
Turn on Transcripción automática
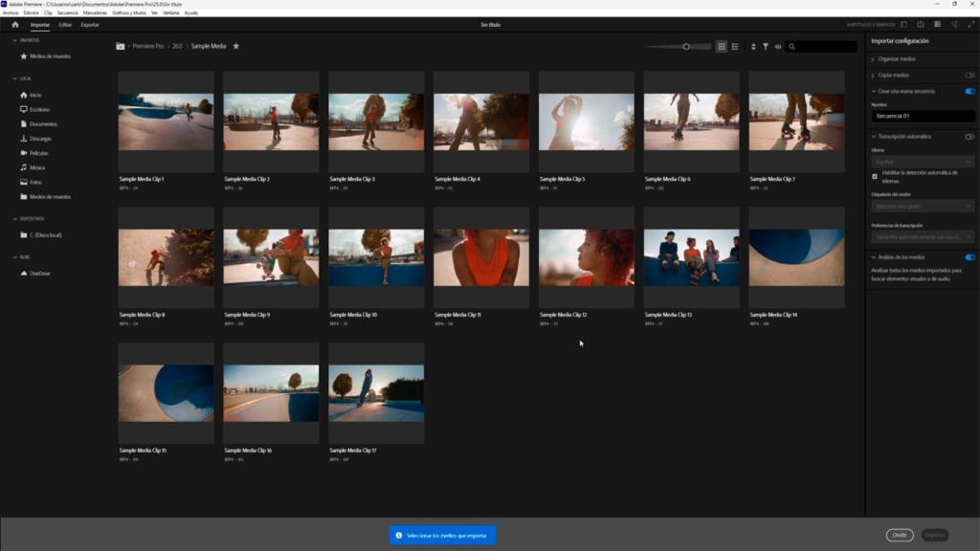tap(969, 137)
